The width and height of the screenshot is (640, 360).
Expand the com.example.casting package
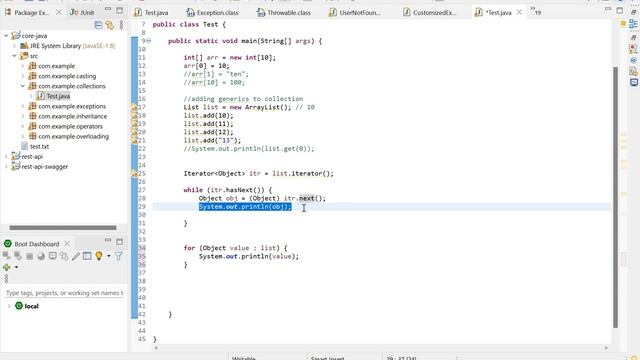[23, 76]
